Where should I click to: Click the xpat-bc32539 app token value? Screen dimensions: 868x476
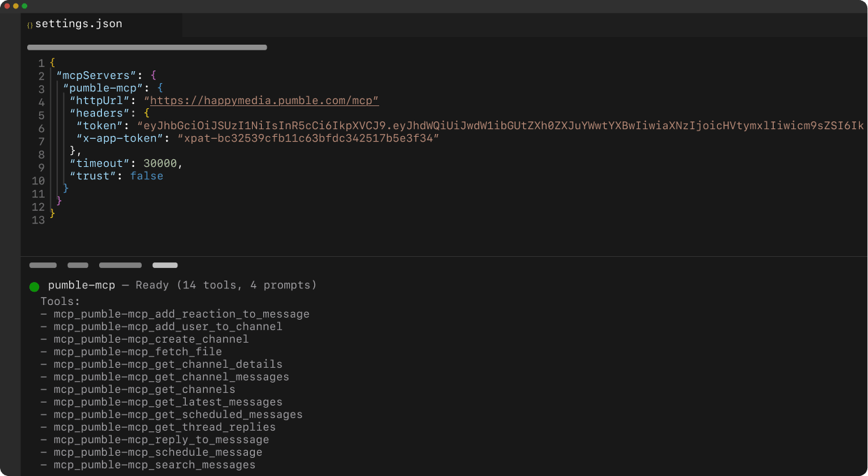(308, 138)
